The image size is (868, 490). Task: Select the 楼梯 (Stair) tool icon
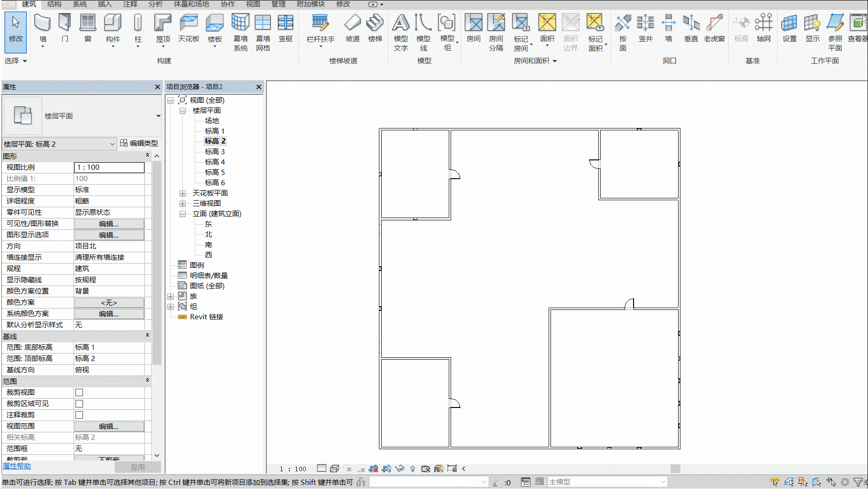tap(375, 23)
